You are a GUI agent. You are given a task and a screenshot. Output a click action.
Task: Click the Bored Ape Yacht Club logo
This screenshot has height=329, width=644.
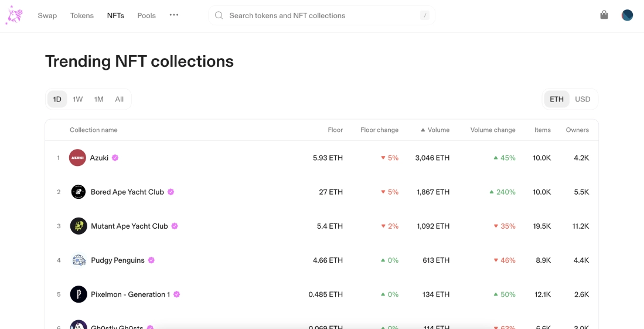pos(79,192)
